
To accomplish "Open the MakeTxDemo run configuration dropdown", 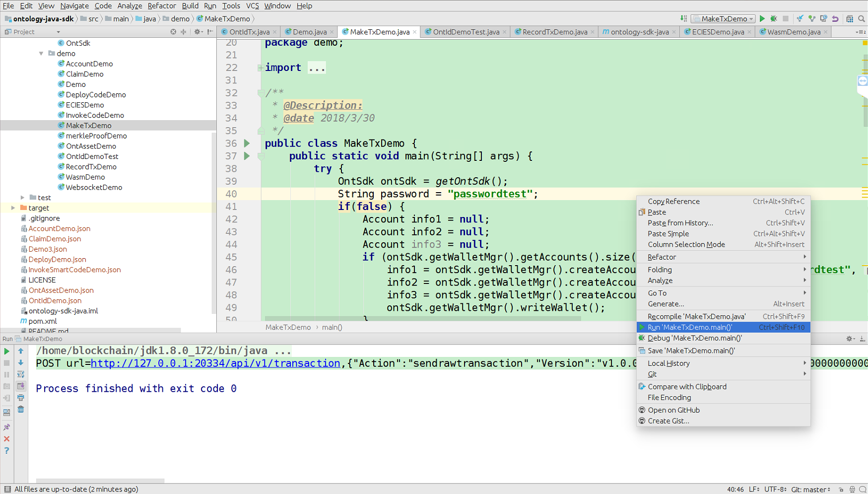I will pyautogui.click(x=723, y=19).
